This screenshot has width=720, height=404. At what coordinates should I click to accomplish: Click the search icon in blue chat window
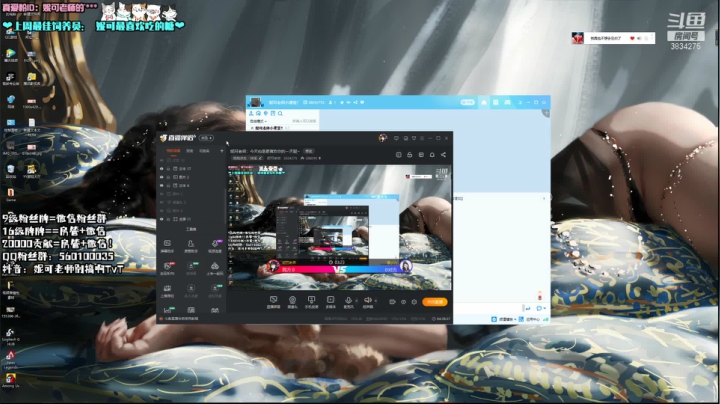pyautogui.click(x=280, y=113)
